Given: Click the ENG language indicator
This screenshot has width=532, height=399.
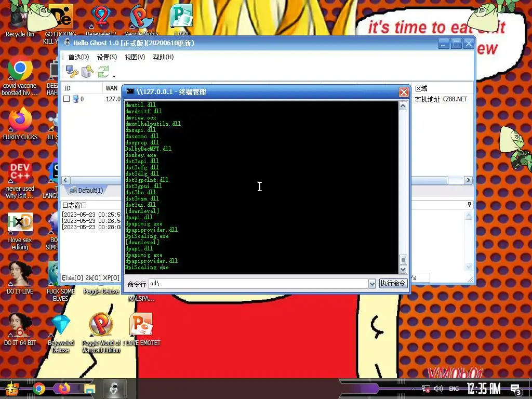Looking at the screenshot, I should [454, 389].
